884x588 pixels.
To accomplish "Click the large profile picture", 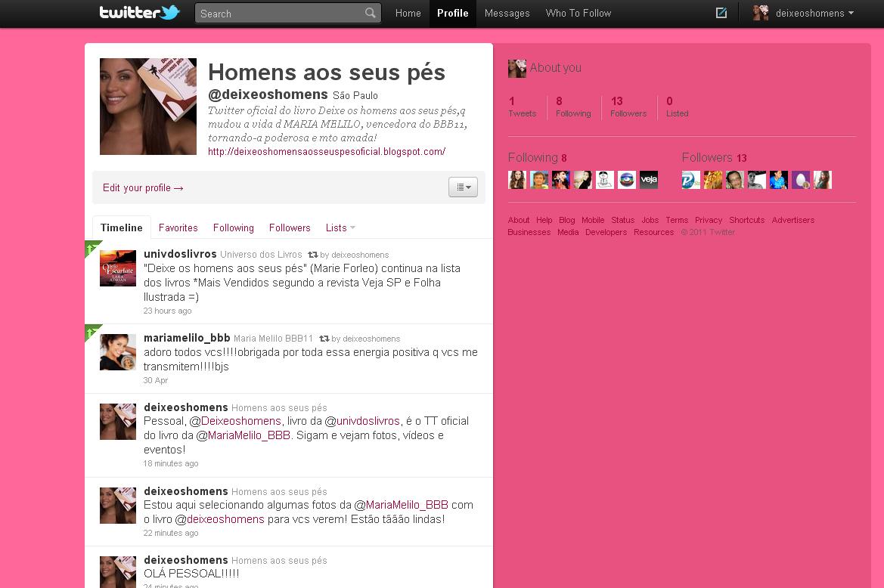I will pyautogui.click(x=148, y=107).
